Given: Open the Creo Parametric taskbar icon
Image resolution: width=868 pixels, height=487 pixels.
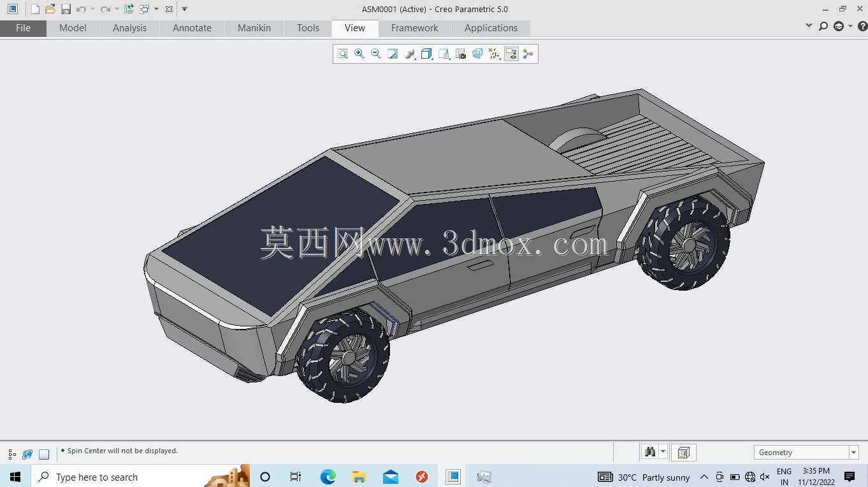Looking at the screenshot, I should 452,477.
